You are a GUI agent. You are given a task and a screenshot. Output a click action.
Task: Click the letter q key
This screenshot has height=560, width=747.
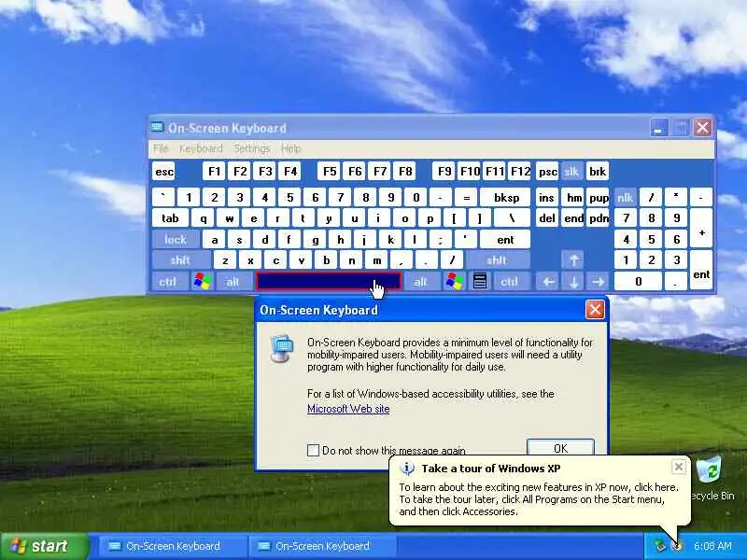click(x=204, y=218)
